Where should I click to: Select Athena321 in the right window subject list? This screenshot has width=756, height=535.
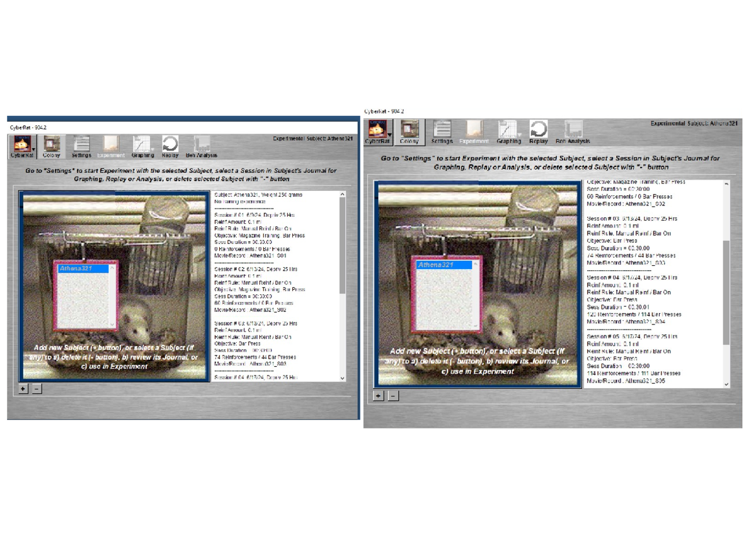pos(444,265)
